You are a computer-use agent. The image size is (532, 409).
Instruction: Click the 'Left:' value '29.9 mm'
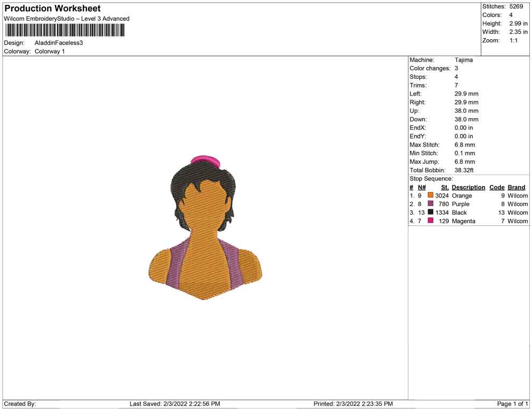466,93
